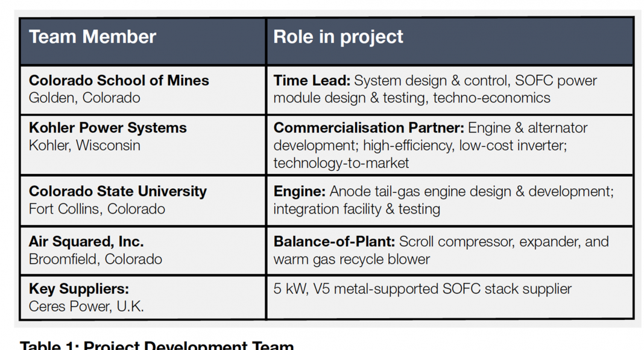Select the "Colorado School of Mines" text
Viewport: 644px width, 350px height.
coord(119,81)
